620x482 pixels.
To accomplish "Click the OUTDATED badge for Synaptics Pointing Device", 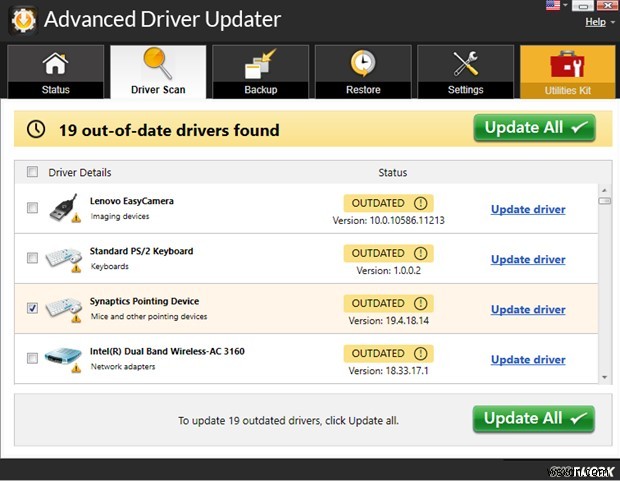I will pos(388,303).
